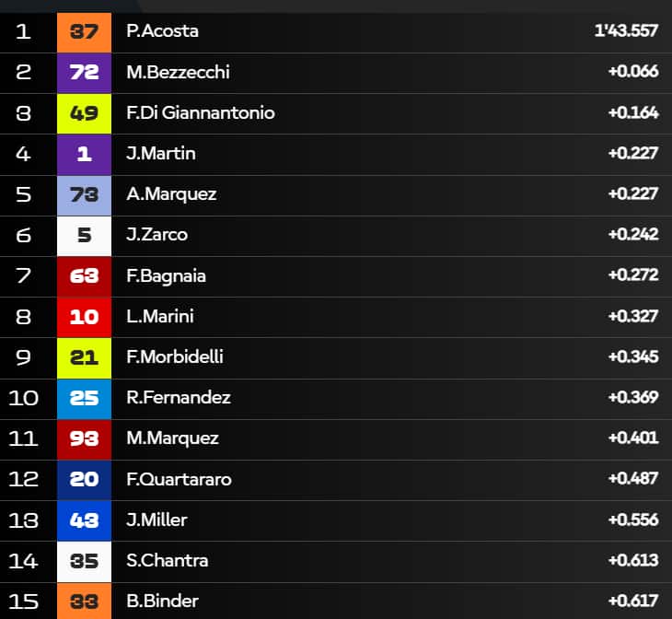Image resolution: width=672 pixels, height=619 pixels.
Task: Select B.Binder's row name
Action: 162,601
